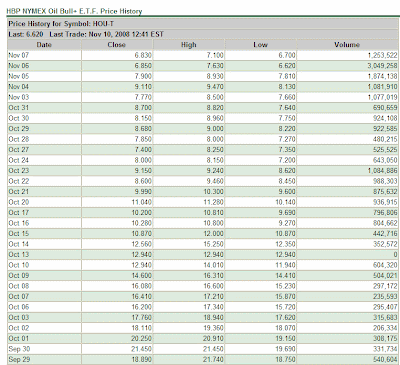The width and height of the screenshot is (400, 365).
Task: Select the Oct 09 date cell
Action: (x=44, y=276)
